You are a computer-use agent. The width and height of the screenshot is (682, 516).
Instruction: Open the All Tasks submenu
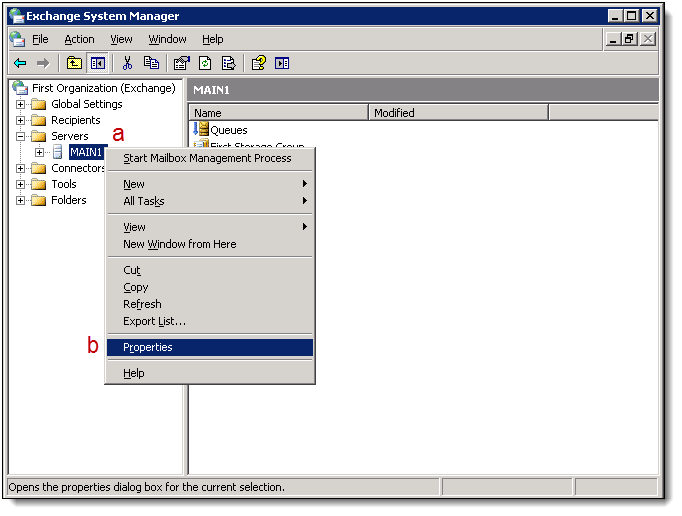pyautogui.click(x=210, y=201)
